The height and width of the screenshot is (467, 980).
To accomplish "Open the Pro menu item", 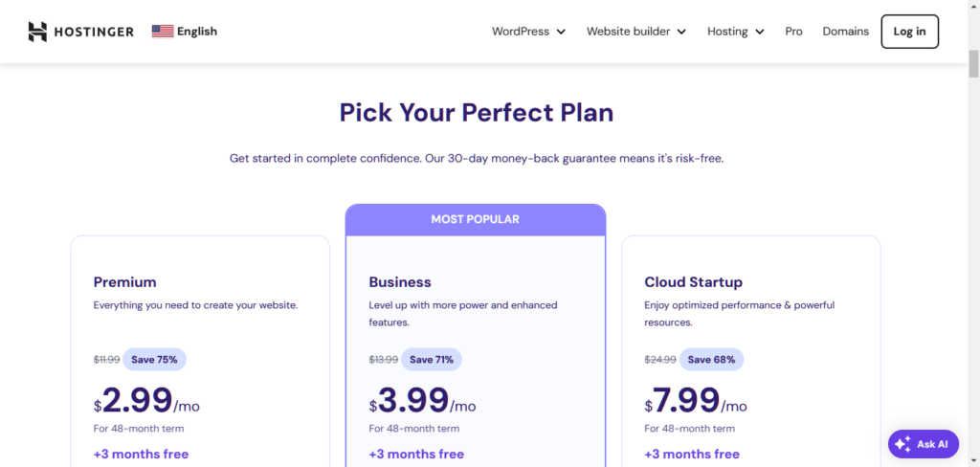I will pos(793,32).
